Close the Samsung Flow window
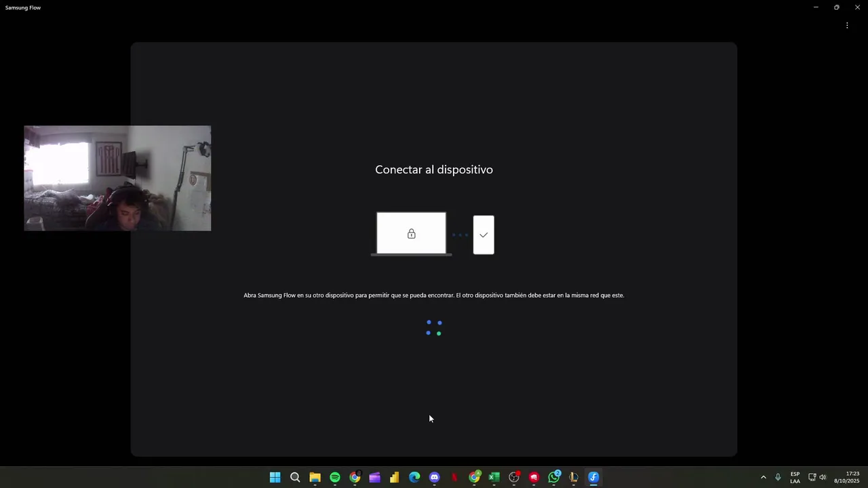 click(x=857, y=7)
